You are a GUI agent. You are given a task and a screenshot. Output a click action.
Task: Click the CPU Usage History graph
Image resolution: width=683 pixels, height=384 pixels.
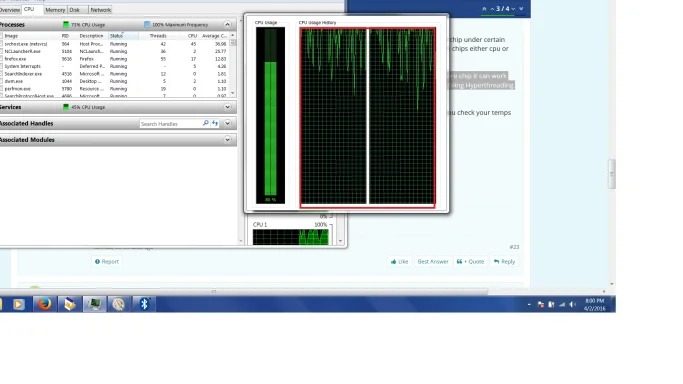(367, 117)
